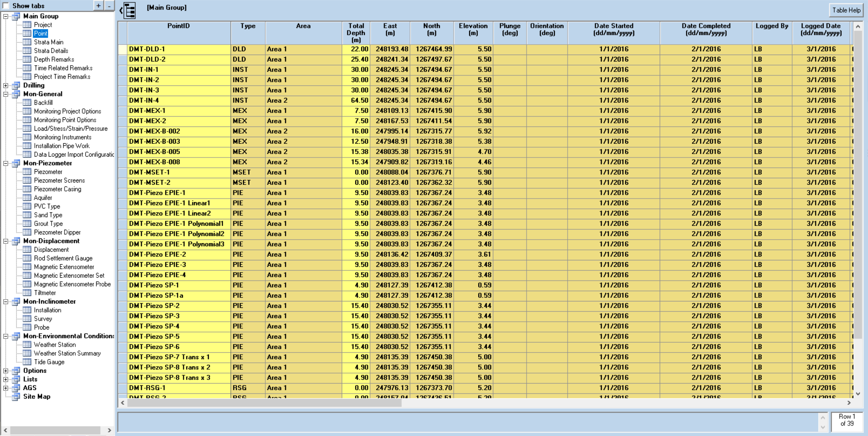Enable the Show tabs checkbox
Viewport: 868px width, 436px height.
tap(6, 6)
